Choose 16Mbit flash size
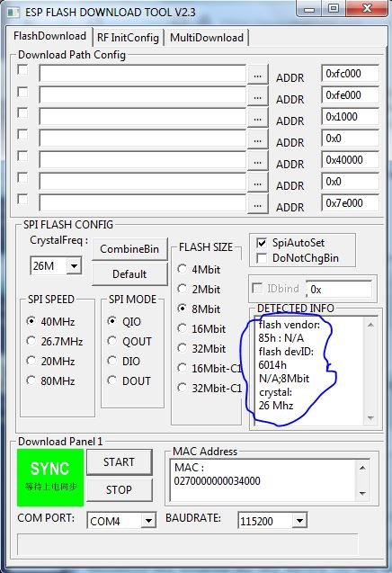392x573 pixels. pyautogui.click(x=201, y=328)
